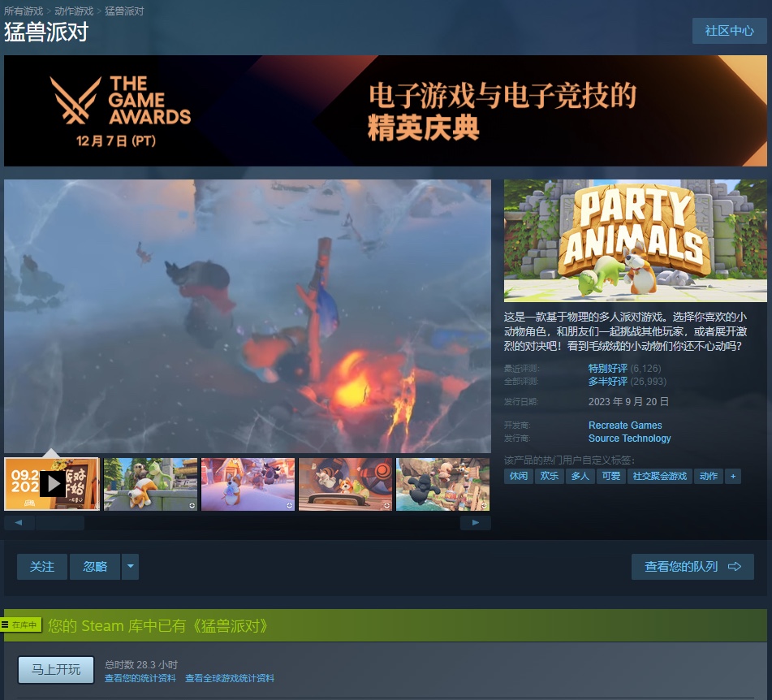The height and width of the screenshot is (700, 772).
Task: Launch game with 马上开玩 button
Action: click(x=56, y=669)
